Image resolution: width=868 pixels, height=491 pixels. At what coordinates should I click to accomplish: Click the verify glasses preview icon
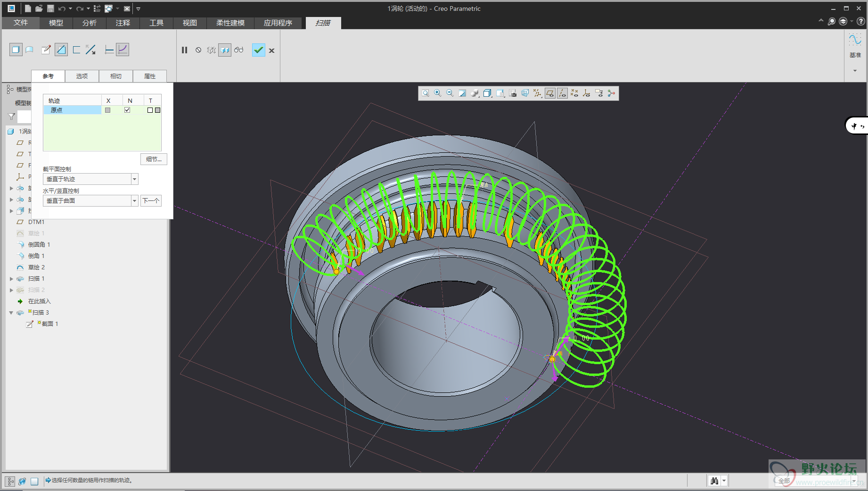point(239,50)
